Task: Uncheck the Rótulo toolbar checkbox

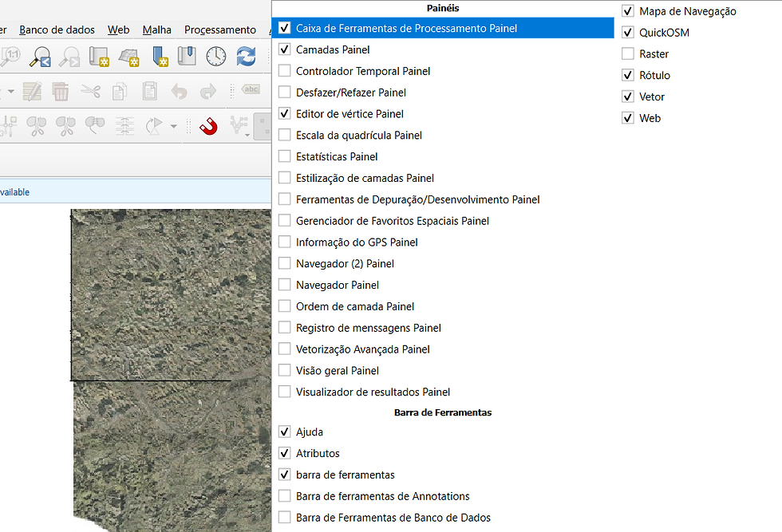Action: coord(628,75)
